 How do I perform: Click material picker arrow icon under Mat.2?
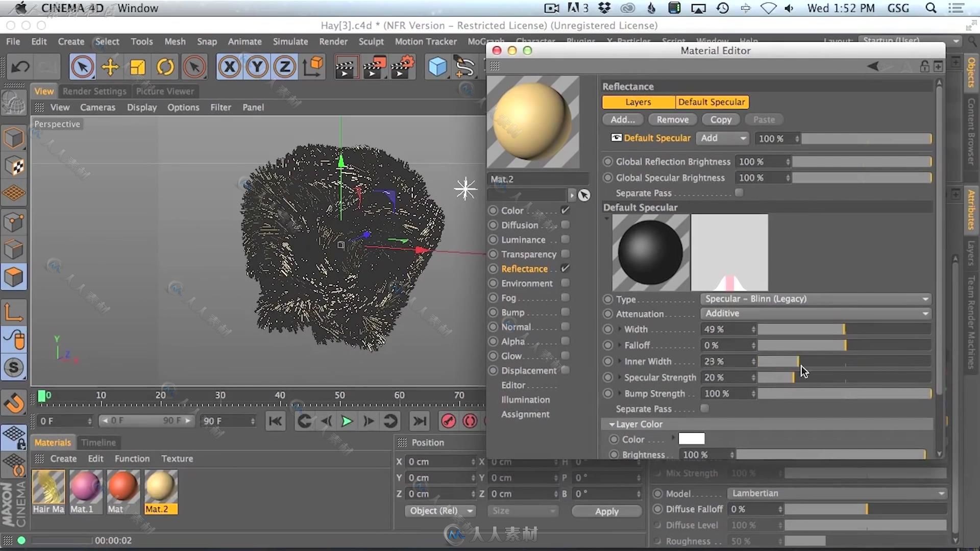pyautogui.click(x=584, y=195)
